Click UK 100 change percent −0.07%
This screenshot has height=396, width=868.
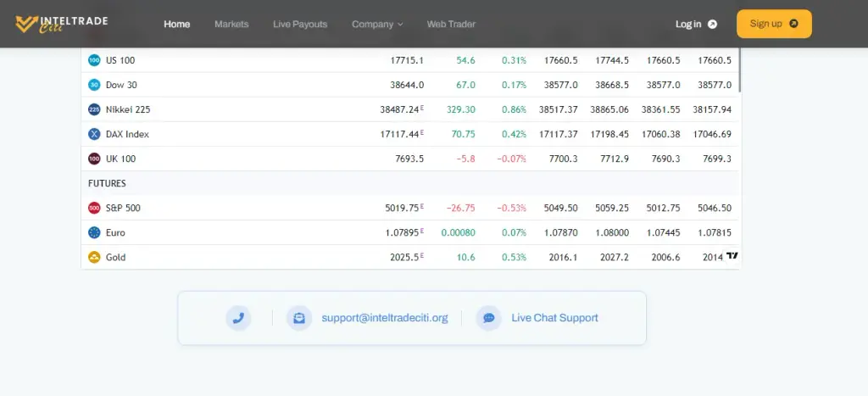511,159
